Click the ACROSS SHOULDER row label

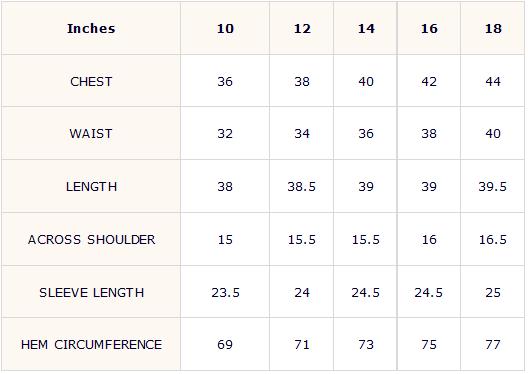point(91,240)
